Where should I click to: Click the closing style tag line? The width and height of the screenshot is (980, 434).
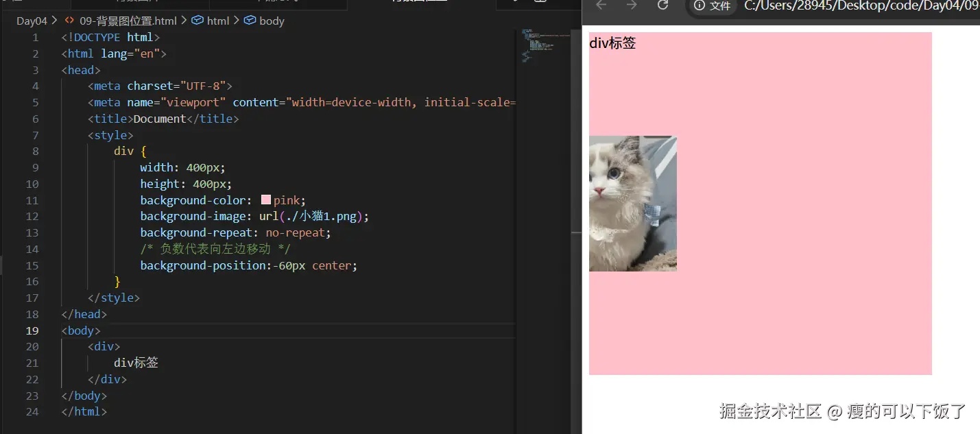pyautogui.click(x=114, y=298)
